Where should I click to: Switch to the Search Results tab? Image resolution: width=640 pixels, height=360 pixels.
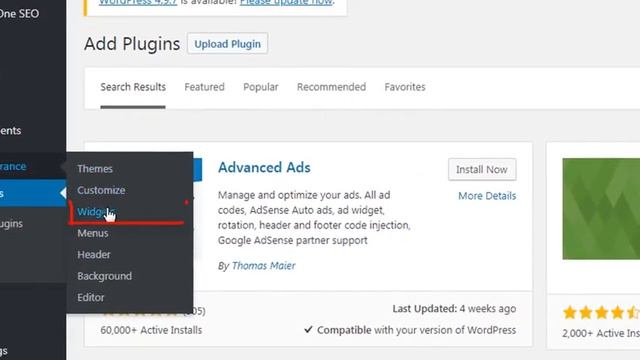[x=133, y=87]
